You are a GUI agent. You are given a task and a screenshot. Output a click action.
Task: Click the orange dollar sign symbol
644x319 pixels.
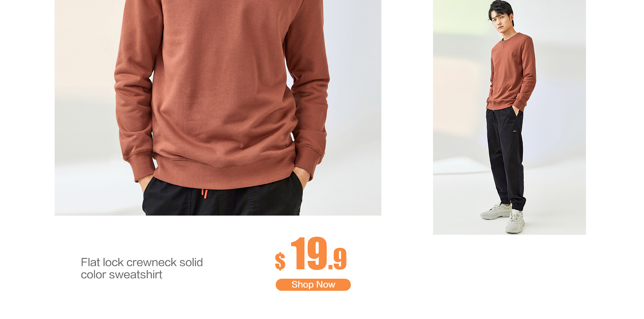(280, 261)
